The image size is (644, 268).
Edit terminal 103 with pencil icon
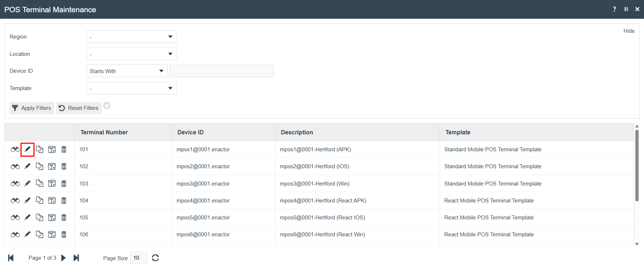[27, 184]
